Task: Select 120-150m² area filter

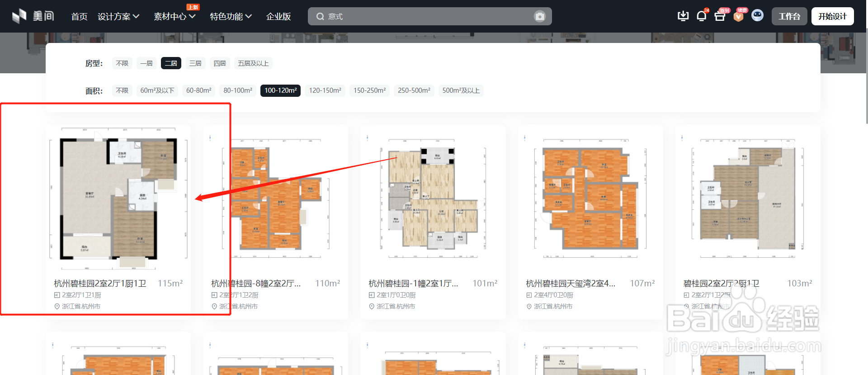Action: [x=325, y=90]
